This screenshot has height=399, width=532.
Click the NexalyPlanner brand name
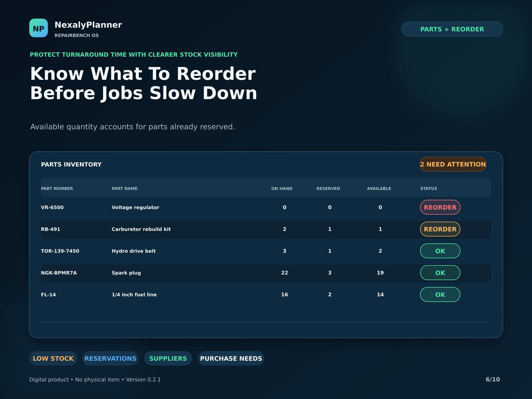click(88, 25)
